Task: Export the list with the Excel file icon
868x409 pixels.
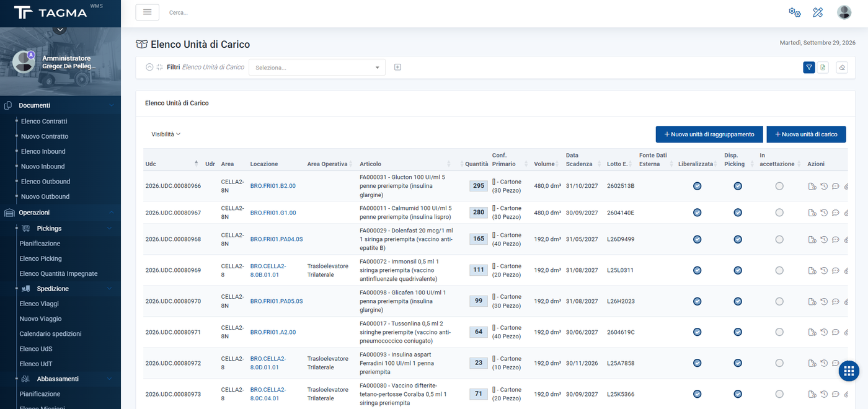Action: coord(823,68)
